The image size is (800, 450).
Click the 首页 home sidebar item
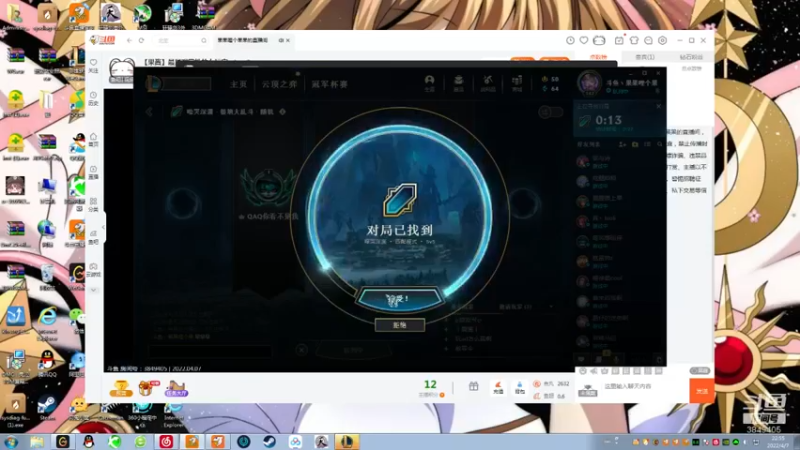click(93, 140)
